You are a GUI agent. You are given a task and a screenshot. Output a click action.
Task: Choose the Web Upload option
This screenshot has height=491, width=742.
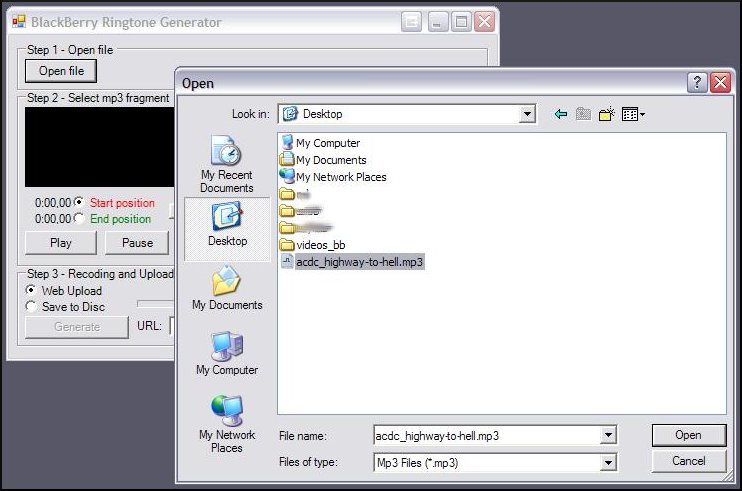click(31, 290)
